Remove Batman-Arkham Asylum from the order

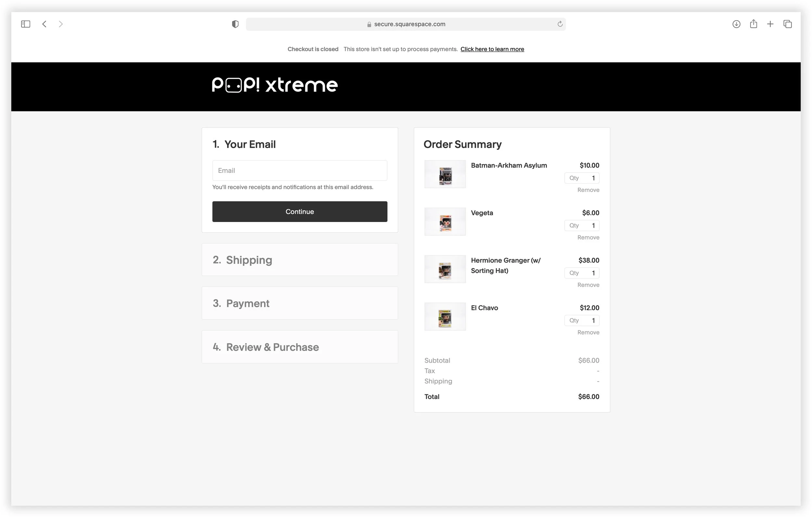pyautogui.click(x=589, y=190)
